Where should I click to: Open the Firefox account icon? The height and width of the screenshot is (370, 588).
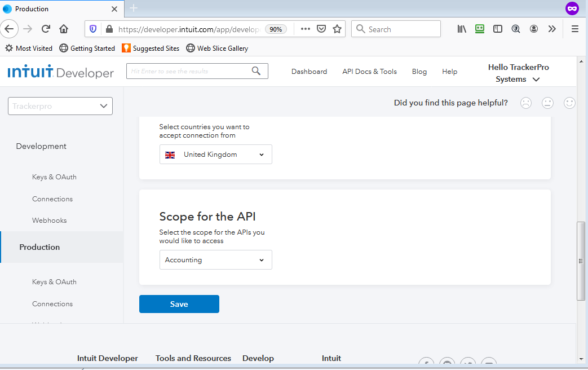point(534,29)
